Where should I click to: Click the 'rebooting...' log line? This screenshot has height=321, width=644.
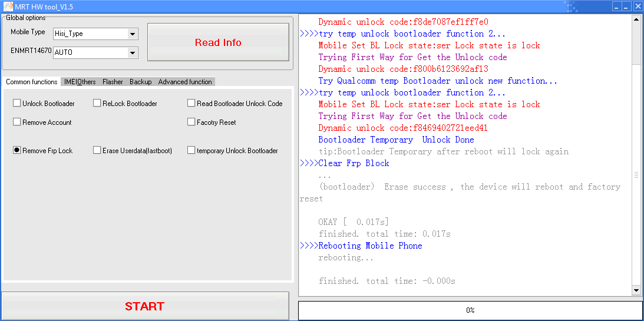point(346,258)
